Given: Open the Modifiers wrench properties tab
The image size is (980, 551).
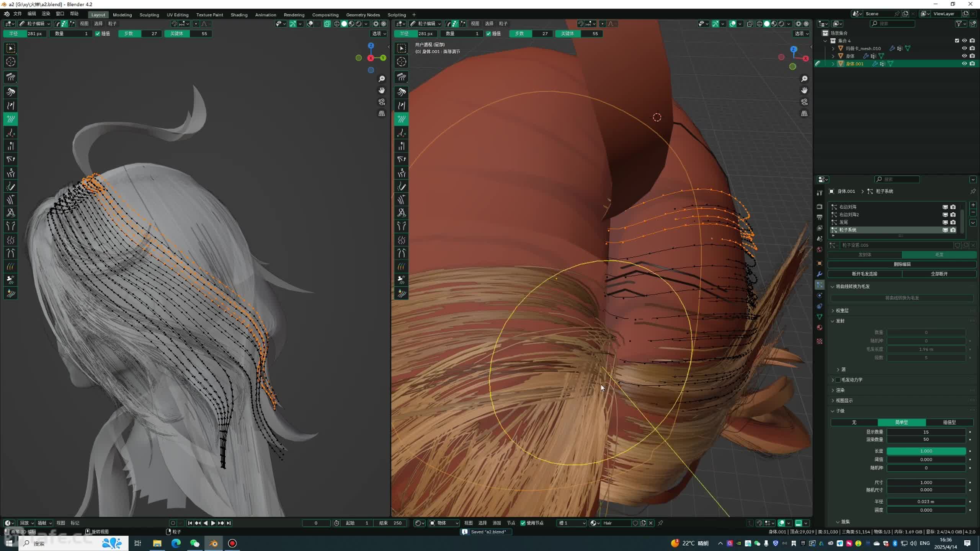Looking at the screenshot, I should (820, 274).
